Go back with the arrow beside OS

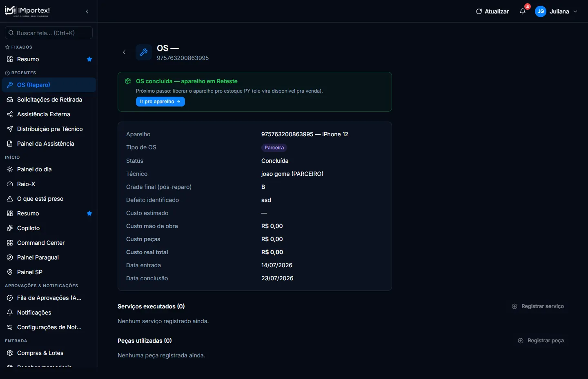124,52
